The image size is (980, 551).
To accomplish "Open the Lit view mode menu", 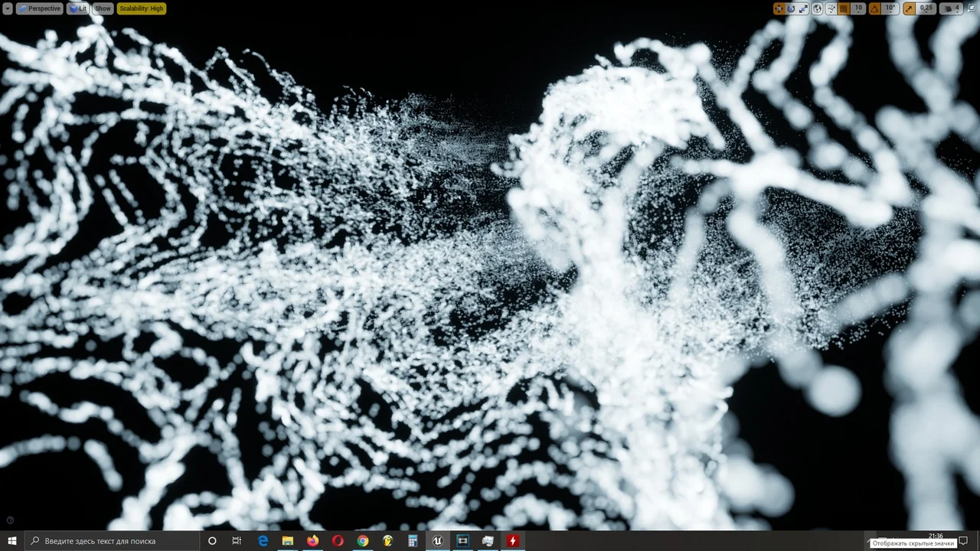I will tap(77, 8).
